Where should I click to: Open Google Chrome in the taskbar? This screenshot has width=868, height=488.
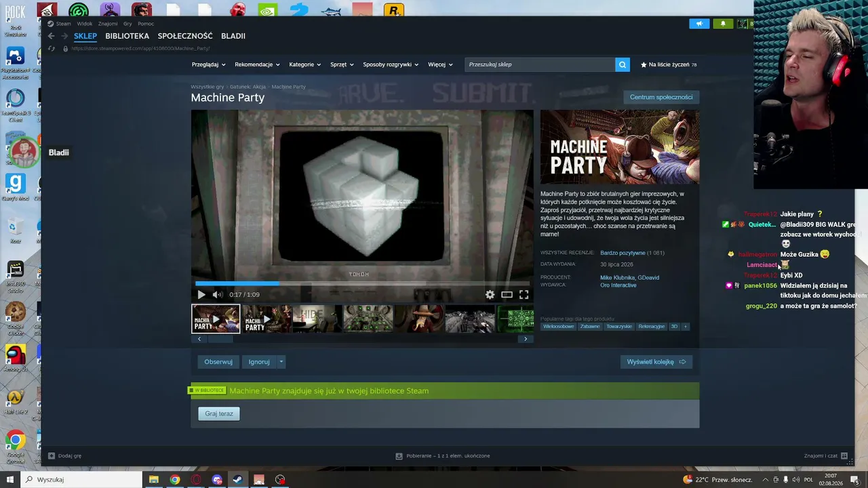[175, 480]
